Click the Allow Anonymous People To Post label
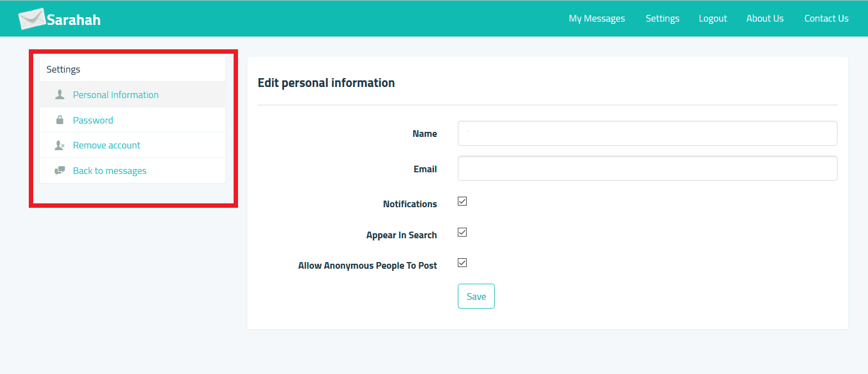The image size is (868, 374). [368, 265]
